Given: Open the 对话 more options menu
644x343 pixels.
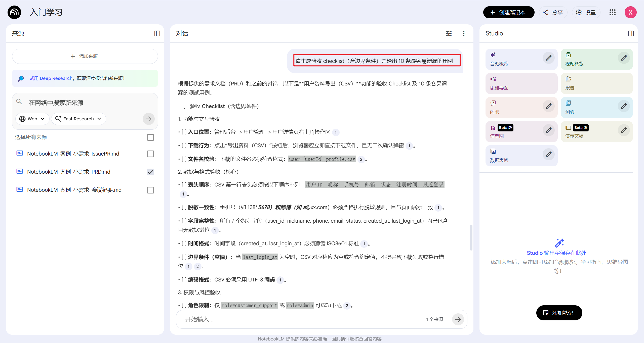Looking at the screenshot, I should [x=464, y=33].
